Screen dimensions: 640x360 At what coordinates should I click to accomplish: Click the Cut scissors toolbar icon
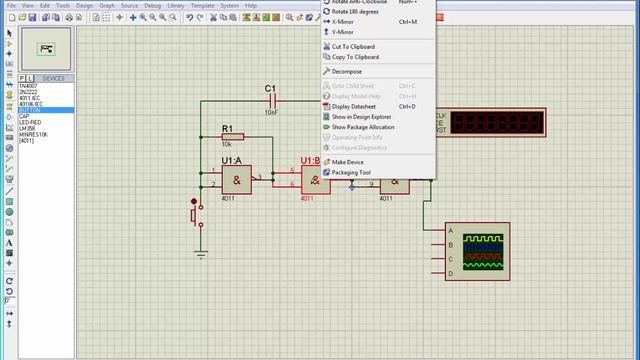(x=213, y=18)
